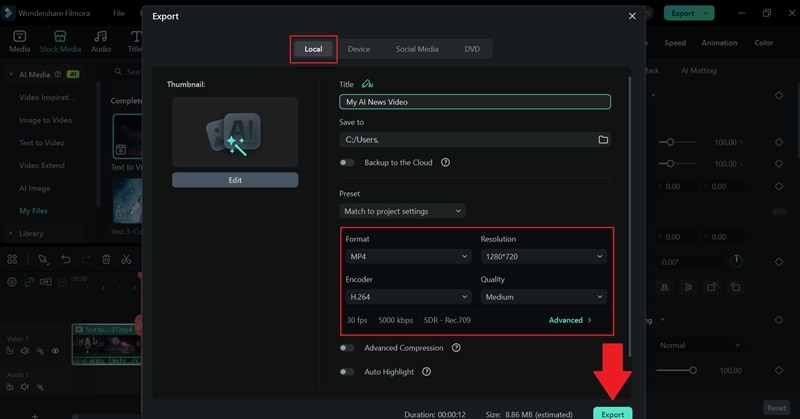Hide the Video 1 track with eye icon

pyautogui.click(x=55, y=351)
